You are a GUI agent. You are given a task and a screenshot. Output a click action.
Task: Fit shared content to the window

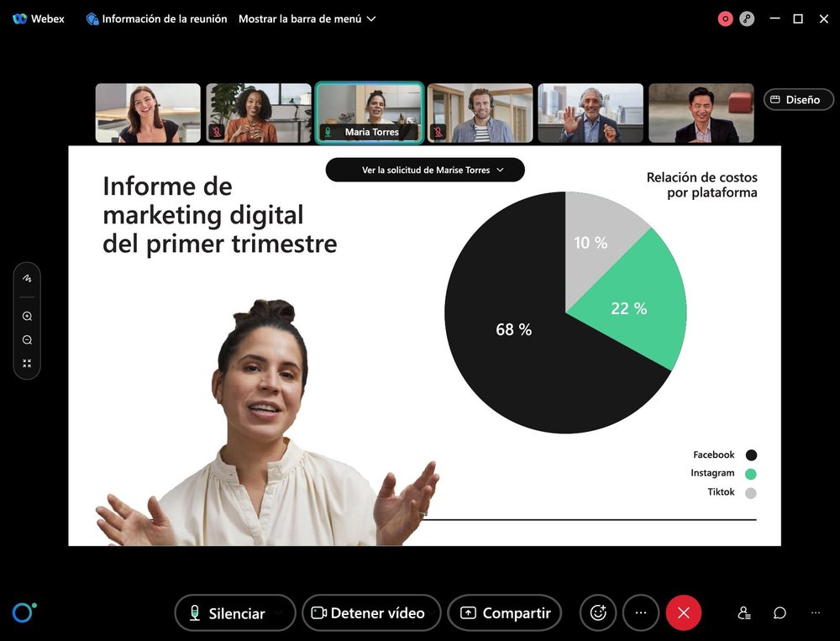[x=27, y=363]
